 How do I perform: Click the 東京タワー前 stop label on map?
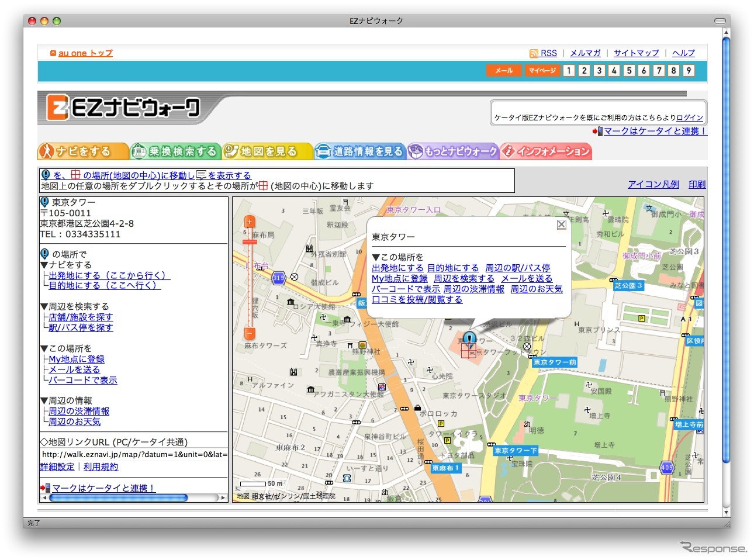pos(555,362)
